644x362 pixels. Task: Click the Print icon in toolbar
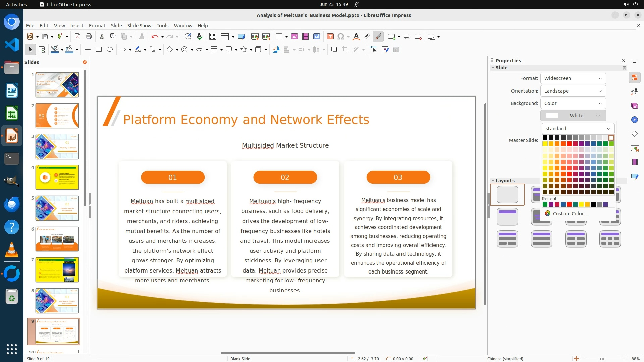pos(89,37)
